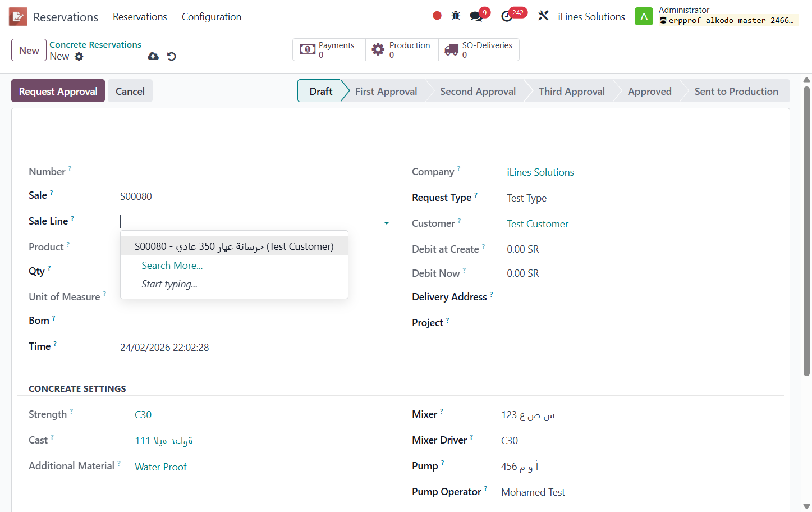Open the Water Proof additional material link
812x512 pixels.
pyautogui.click(x=160, y=467)
